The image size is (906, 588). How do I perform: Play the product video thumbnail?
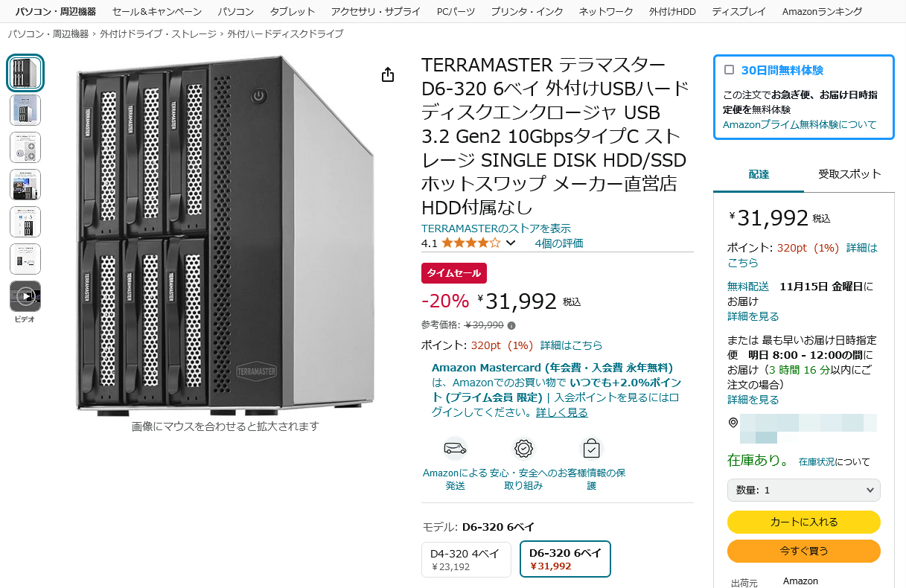(x=25, y=296)
